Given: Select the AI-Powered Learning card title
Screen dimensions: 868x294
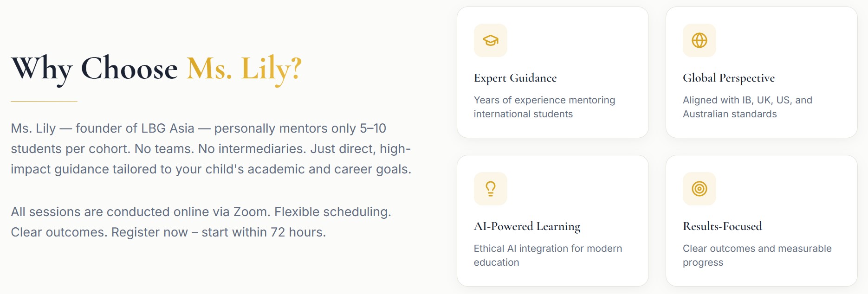Looking at the screenshot, I should click(x=527, y=226).
